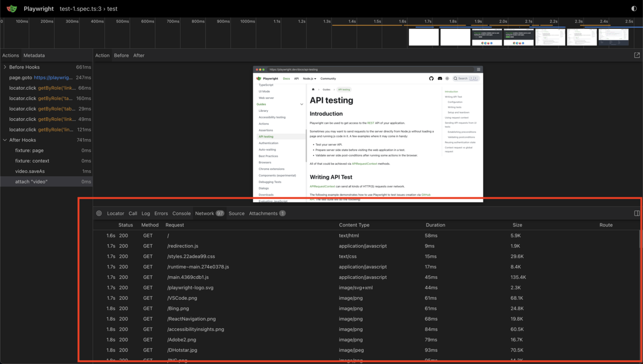Click the Authentication link in the snapshot sidebar
The width and height of the screenshot is (643, 364).
(x=268, y=143)
